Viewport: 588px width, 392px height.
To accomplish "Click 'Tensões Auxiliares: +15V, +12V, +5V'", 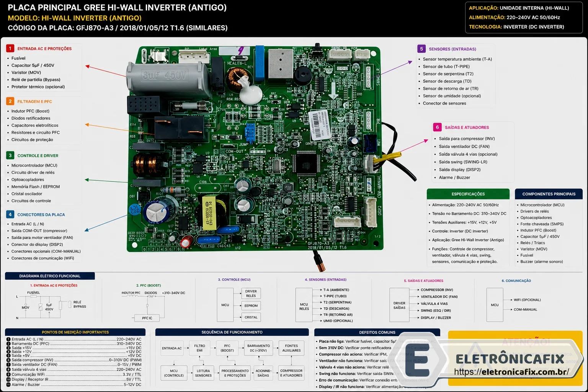I will coord(464,222).
